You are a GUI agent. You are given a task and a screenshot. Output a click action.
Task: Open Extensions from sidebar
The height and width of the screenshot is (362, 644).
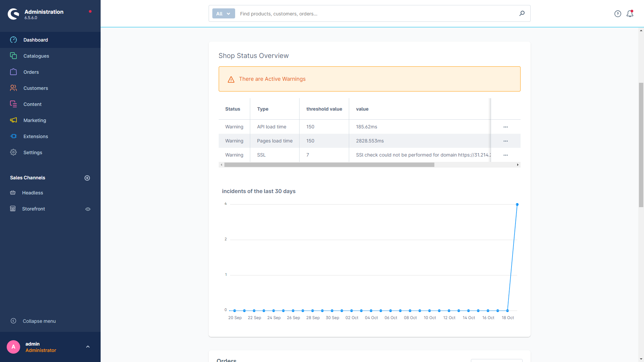35,136
